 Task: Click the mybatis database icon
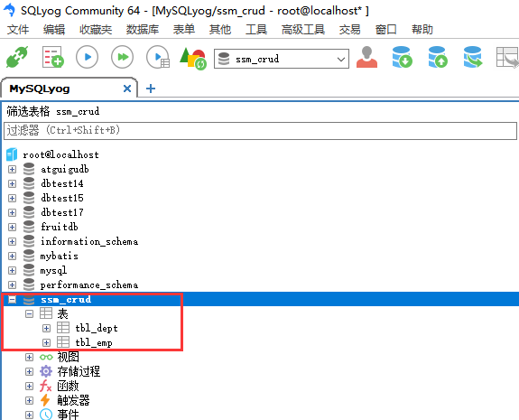[29, 256]
